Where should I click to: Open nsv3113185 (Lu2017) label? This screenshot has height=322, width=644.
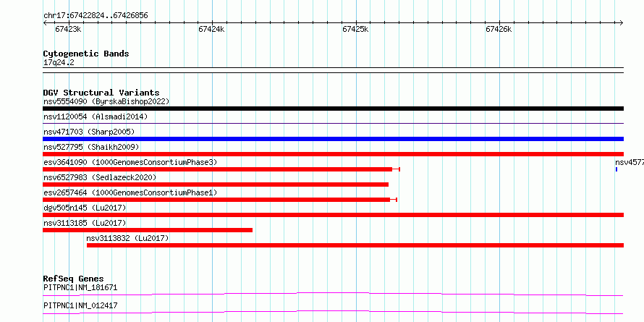point(85,223)
